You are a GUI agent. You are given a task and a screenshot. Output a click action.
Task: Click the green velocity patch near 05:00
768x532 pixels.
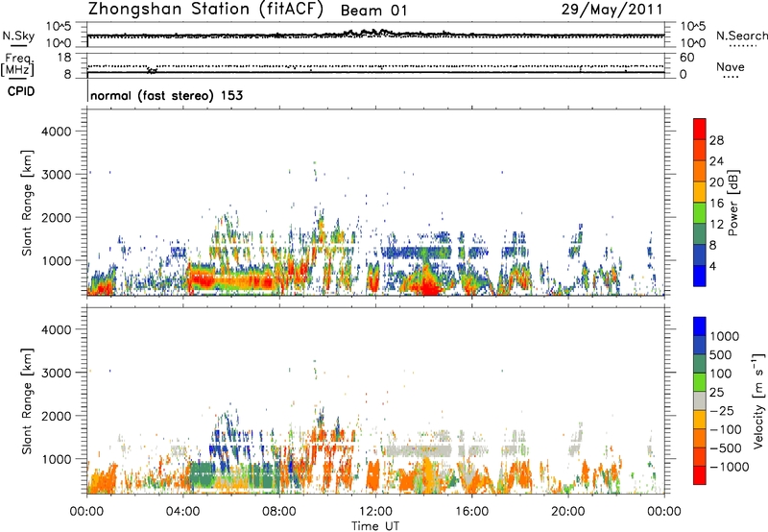tap(203, 474)
